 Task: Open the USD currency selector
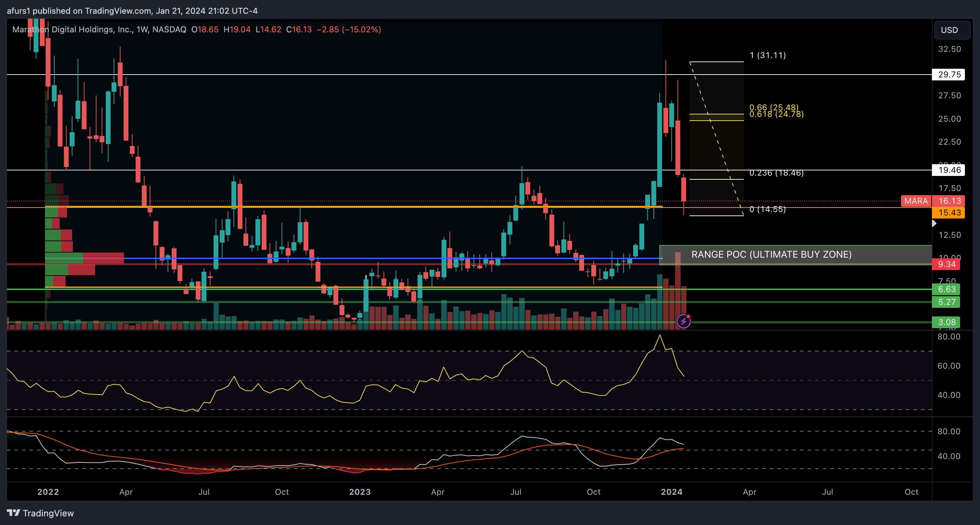952,30
